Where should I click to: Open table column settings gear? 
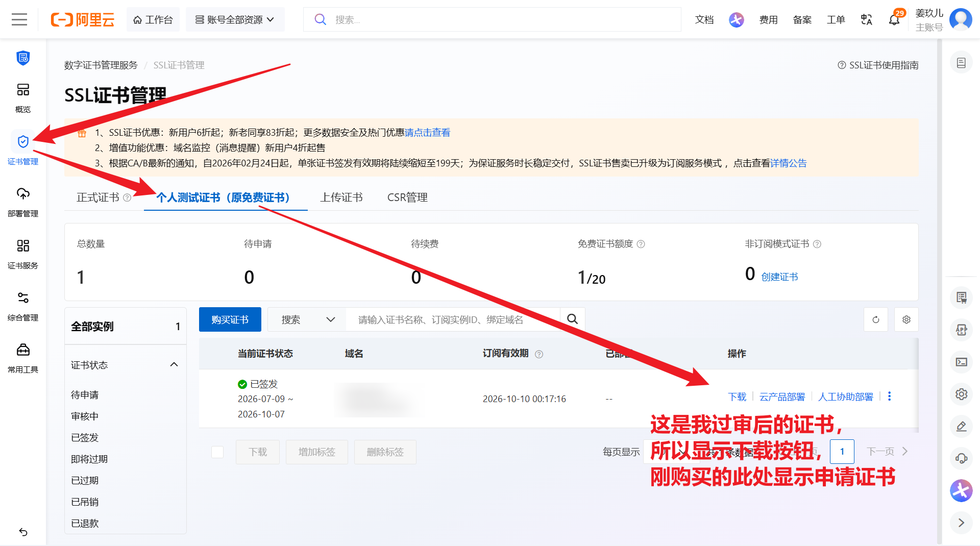(906, 319)
